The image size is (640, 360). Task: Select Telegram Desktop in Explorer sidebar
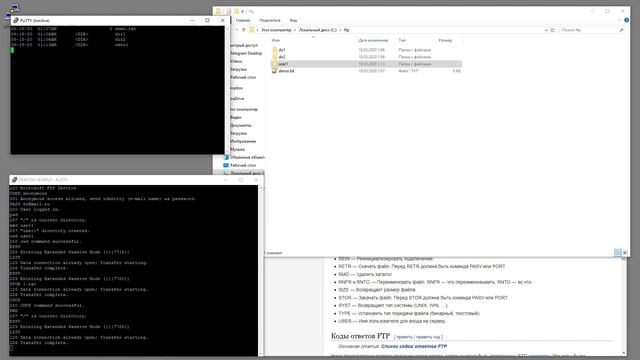coord(246,53)
